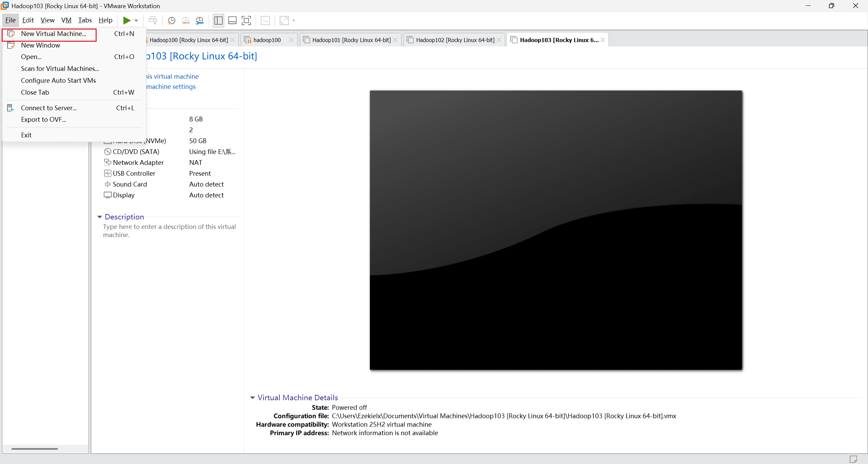
Task: Open the View menu
Action: click(x=47, y=20)
